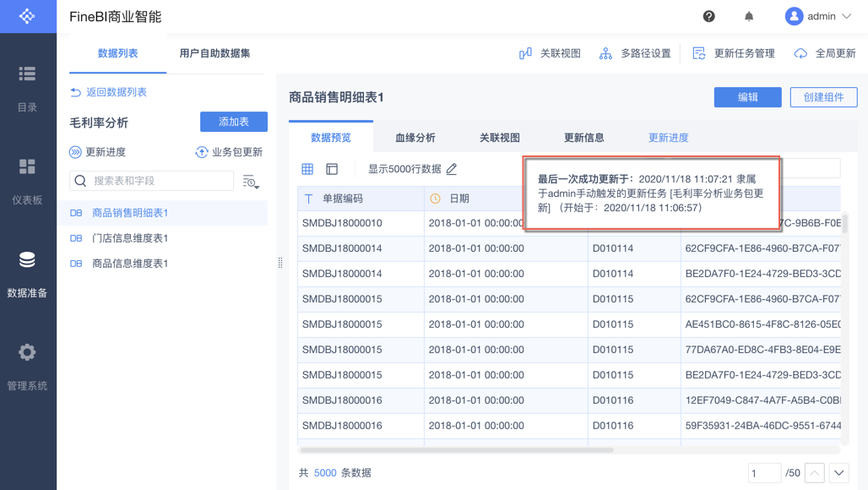Open help via question mark icon
Image resolution: width=868 pixels, height=490 pixels.
point(708,16)
